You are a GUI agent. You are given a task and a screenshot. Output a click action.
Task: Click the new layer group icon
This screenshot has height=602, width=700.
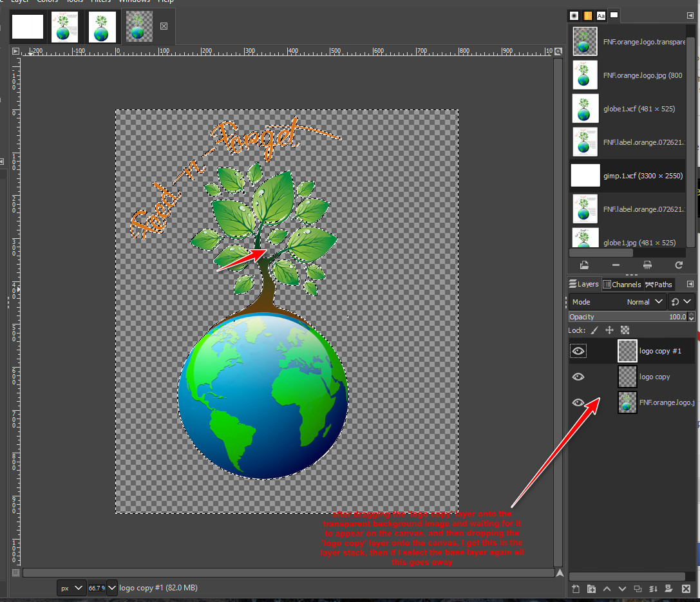tap(591, 588)
